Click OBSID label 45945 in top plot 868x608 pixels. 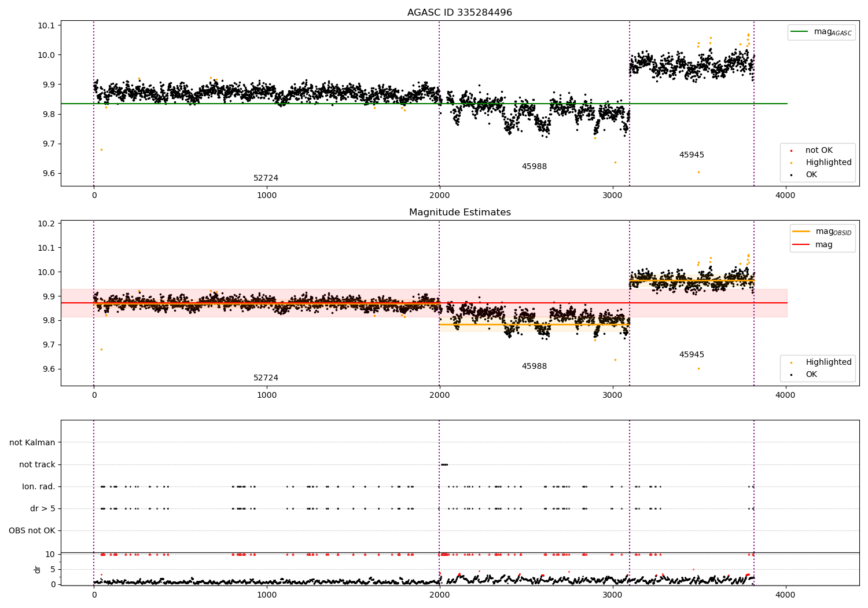click(x=692, y=155)
